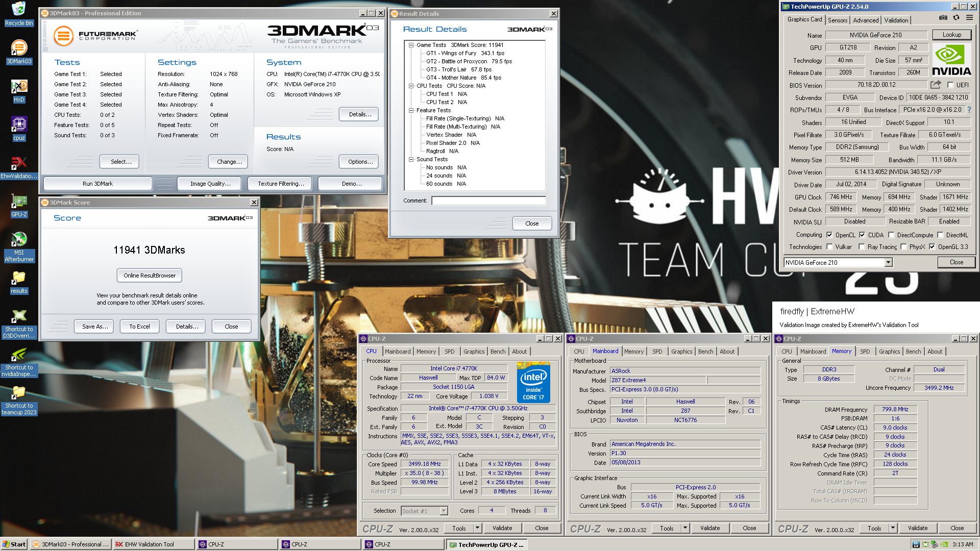
Task: Switch to EHW Validation Tool taskbar item
Action: click(x=153, y=544)
